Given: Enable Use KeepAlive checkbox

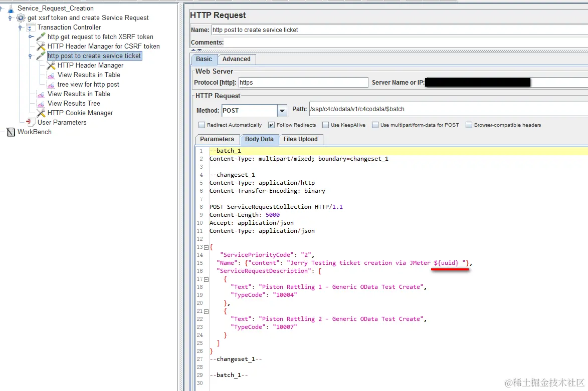Looking at the screenshot, I should pos(325,125).
